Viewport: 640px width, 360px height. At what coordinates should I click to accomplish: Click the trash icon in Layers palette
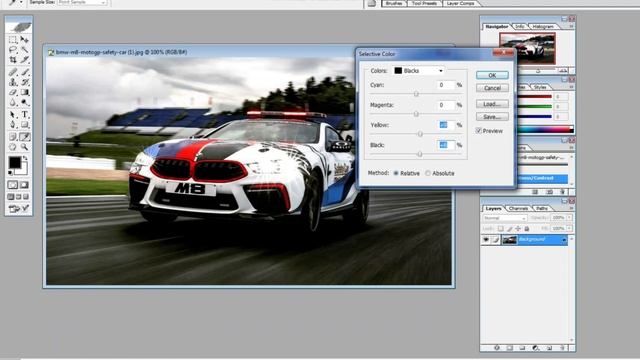tap(562, 348)
